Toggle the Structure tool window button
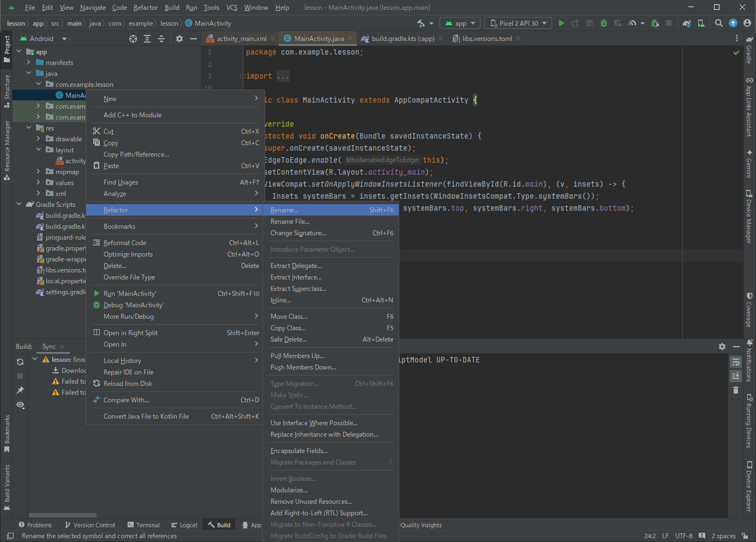 pyautogui.click(x=7, y=91)
